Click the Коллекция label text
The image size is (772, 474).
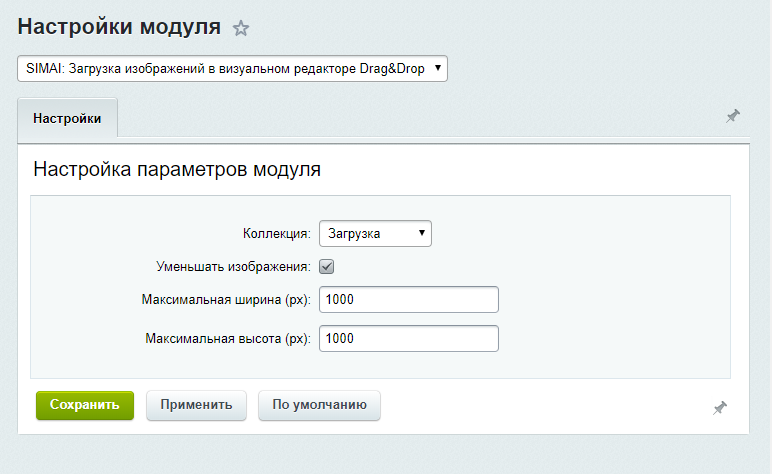tap(277, 234)
